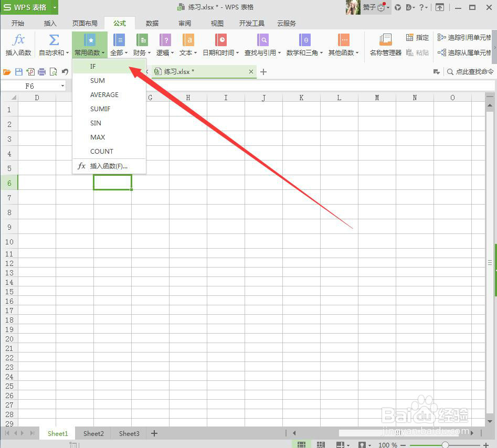Viewport: 497px width, 448px height.
Task: Click the 指定 name icon
Action: pyautogui.click(x=410, y=37)
